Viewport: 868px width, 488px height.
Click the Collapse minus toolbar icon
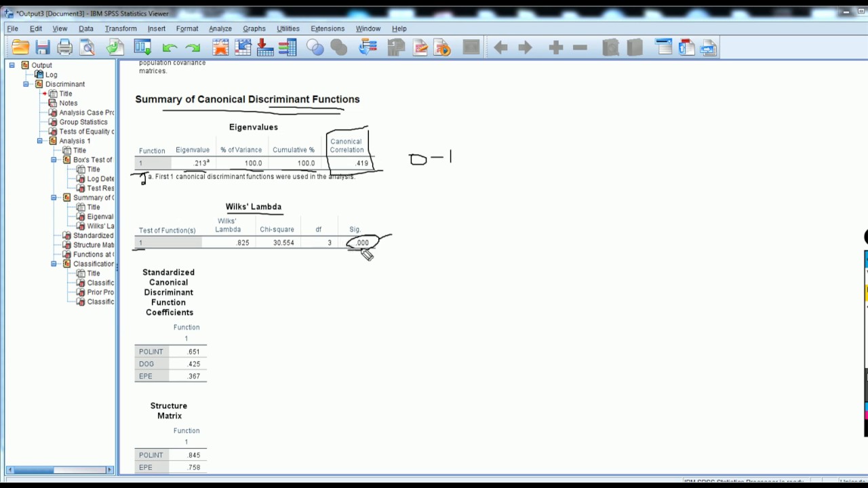[x=580, y=47]
